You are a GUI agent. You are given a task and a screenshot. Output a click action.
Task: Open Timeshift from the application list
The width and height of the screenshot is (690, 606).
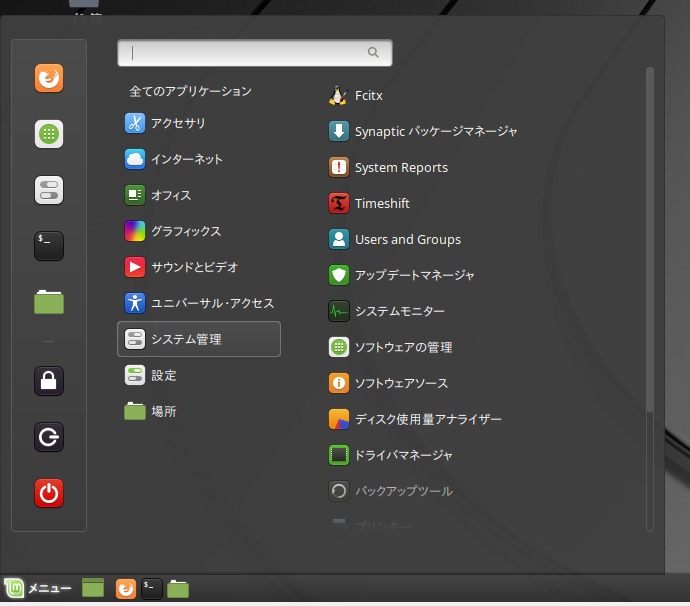click(382, 204)
